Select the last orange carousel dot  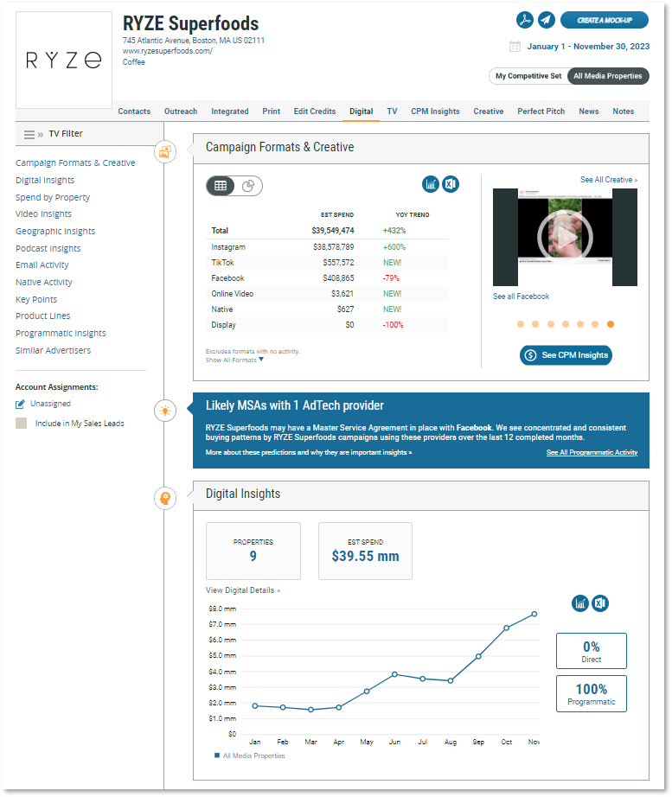click(611, 324)
